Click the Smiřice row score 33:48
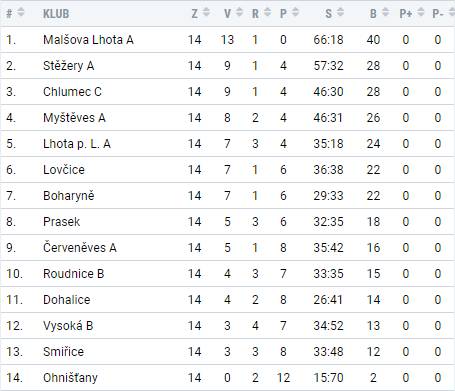This screenshot has height=391, width=455. [328, 352]
